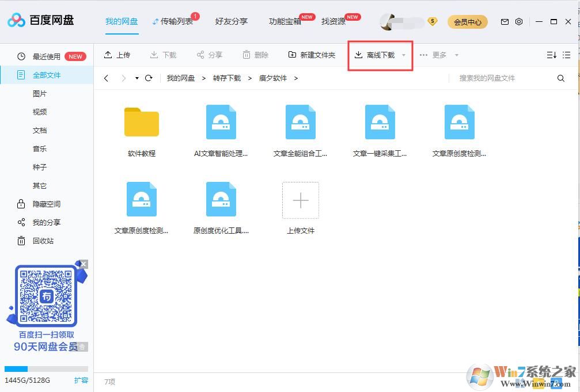Image resolution: width=580 pixels, height=392 pixels.
Task: Open the settings gear icon
Action: click(x=519, y=21)
